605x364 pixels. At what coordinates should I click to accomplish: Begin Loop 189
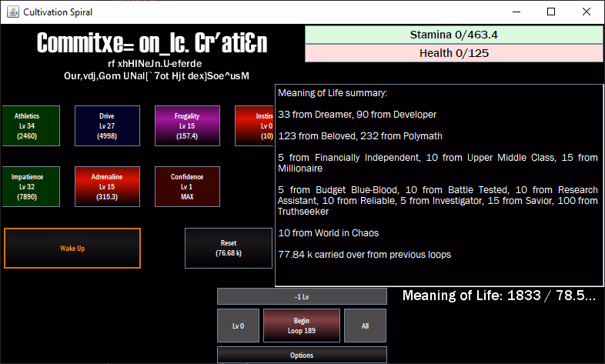[302, 326]
